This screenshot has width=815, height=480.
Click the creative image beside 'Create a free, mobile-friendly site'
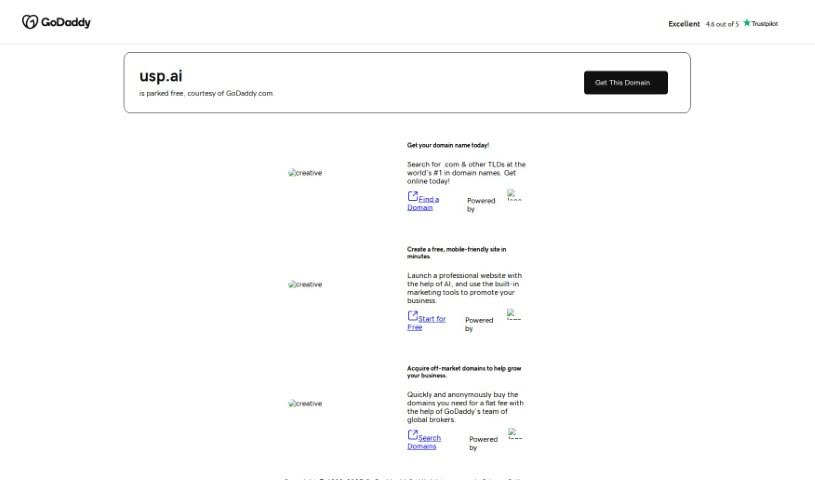point(305,284)
